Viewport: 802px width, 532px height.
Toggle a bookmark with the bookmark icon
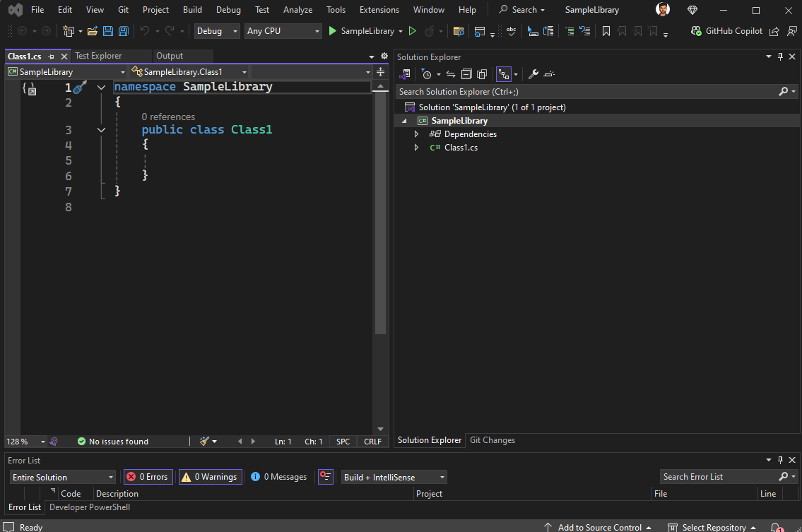[606, 31]
